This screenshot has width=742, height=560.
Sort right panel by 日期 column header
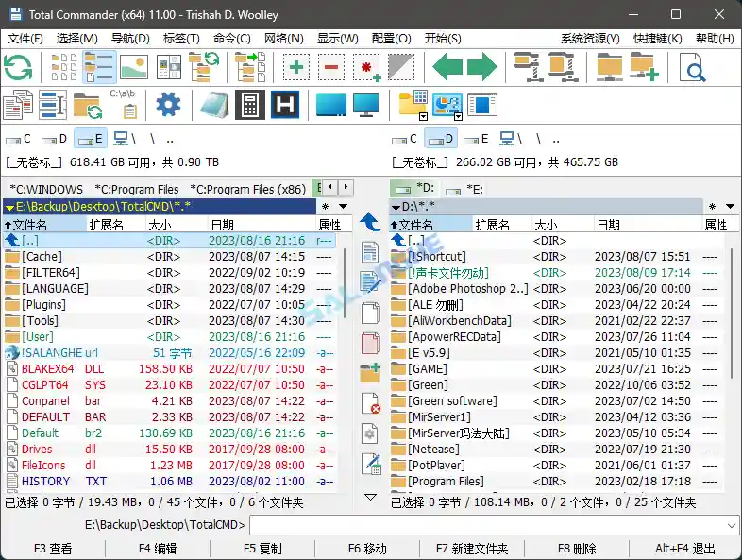[648, 225]
